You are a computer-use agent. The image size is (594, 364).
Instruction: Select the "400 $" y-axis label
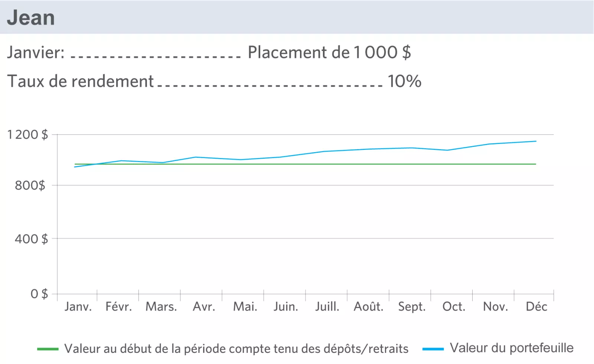click(32, 239)
